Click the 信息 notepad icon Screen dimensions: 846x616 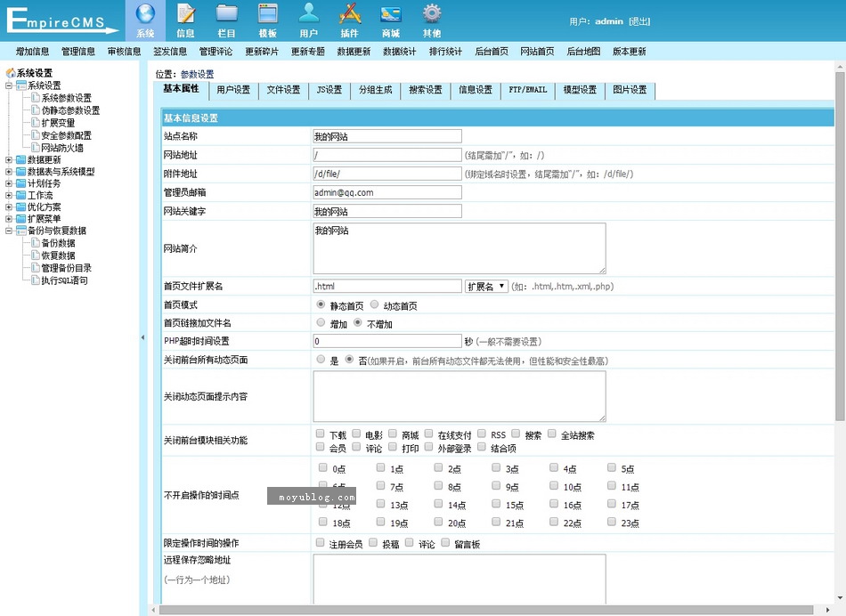point(185,14)
